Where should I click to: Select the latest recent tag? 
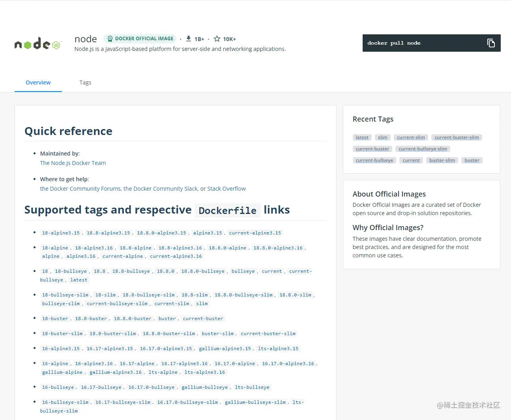[x=362, y=137]
